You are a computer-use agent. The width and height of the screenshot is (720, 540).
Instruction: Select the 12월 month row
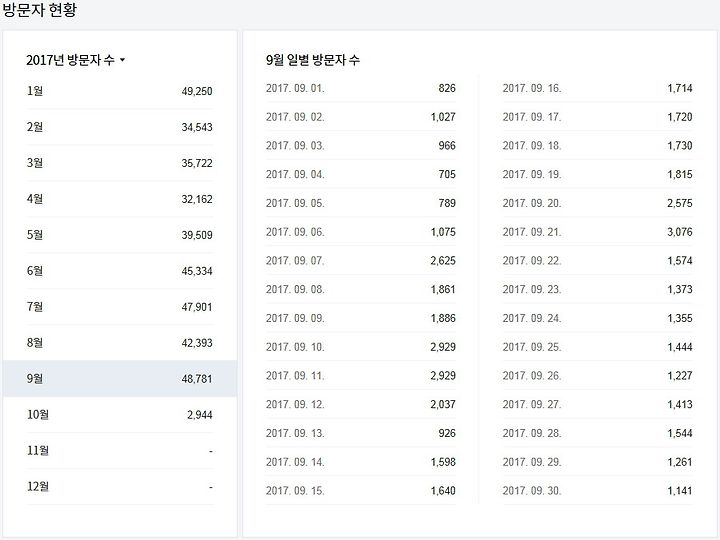(119, 487)
